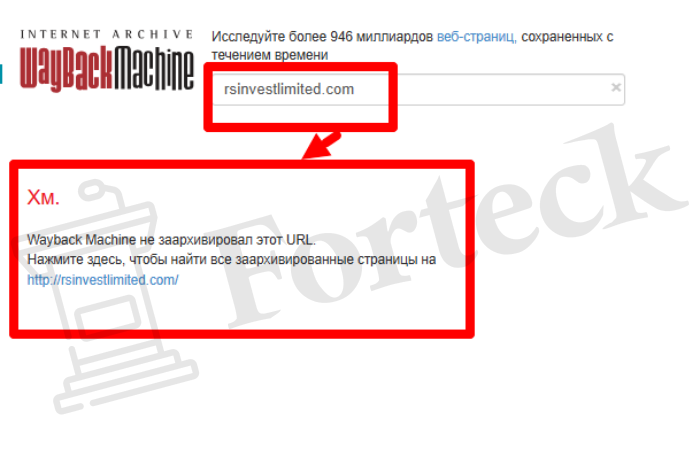Viewport: 700px width, 449px height.
Task: Open the http://rsinvestlimited.com/ link
Action: click(x=103, y=280)
